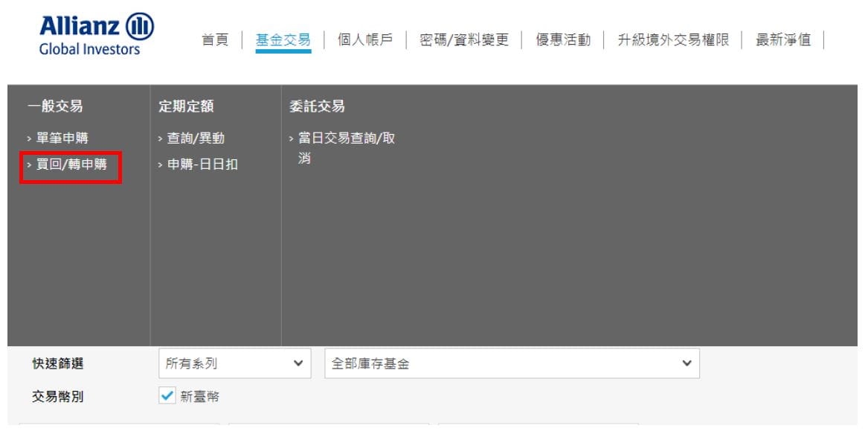Select 買回/轉申購 under 一般交易
868x437 pixels.
tap(71, 165)
